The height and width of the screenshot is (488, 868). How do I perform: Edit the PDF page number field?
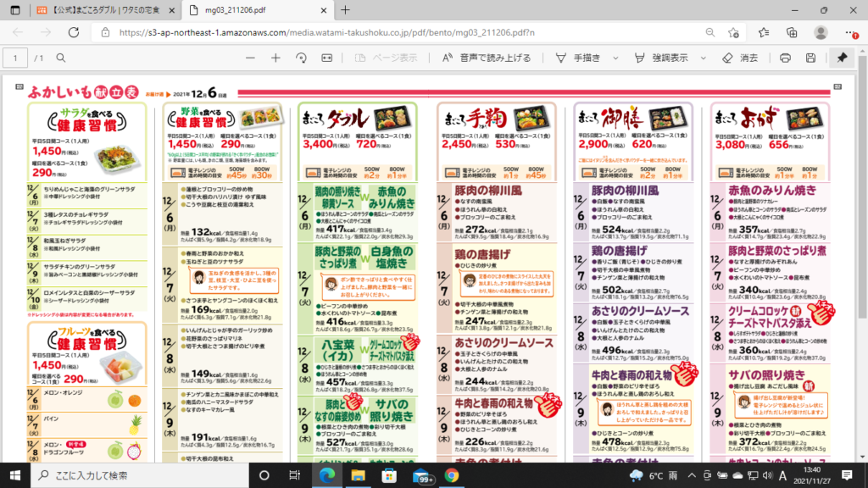click(15, 58)
